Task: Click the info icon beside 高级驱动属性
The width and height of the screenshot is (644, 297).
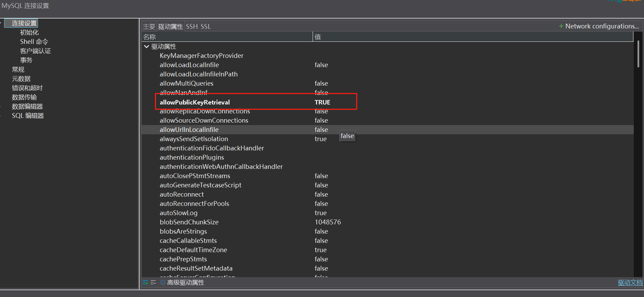Action: tap(163, 283)
